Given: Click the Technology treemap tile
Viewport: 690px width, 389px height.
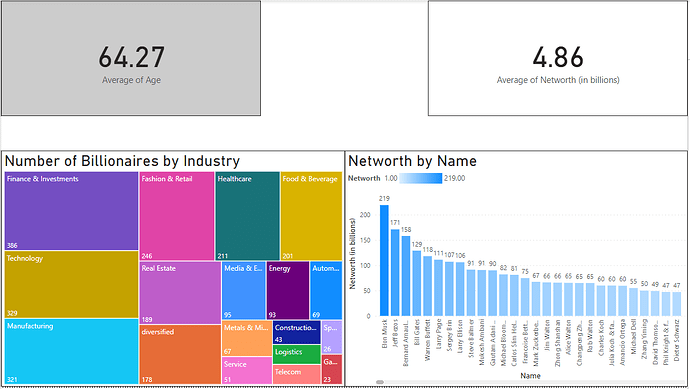Looking at the screenshot, I should coord(71,284).
